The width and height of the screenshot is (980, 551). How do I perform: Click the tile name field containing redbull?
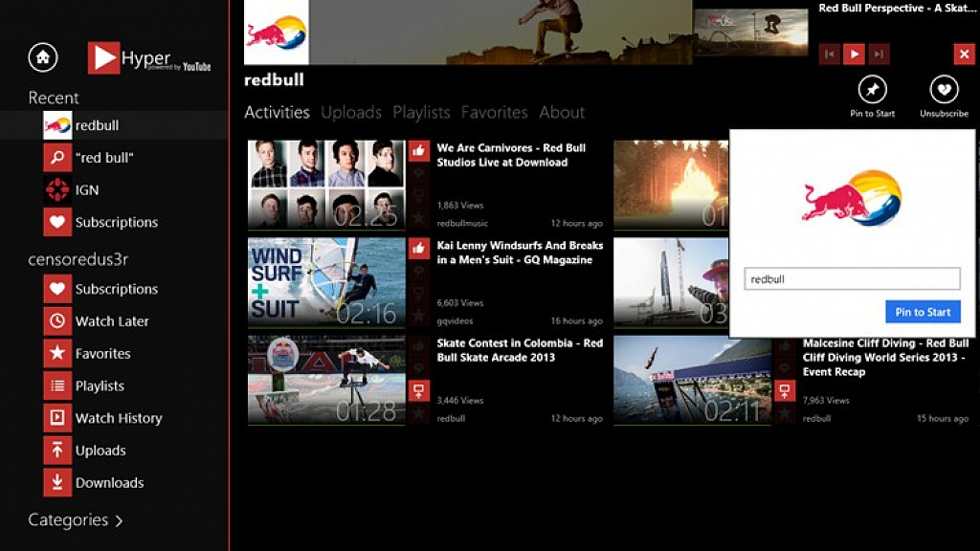coord(852,279)
